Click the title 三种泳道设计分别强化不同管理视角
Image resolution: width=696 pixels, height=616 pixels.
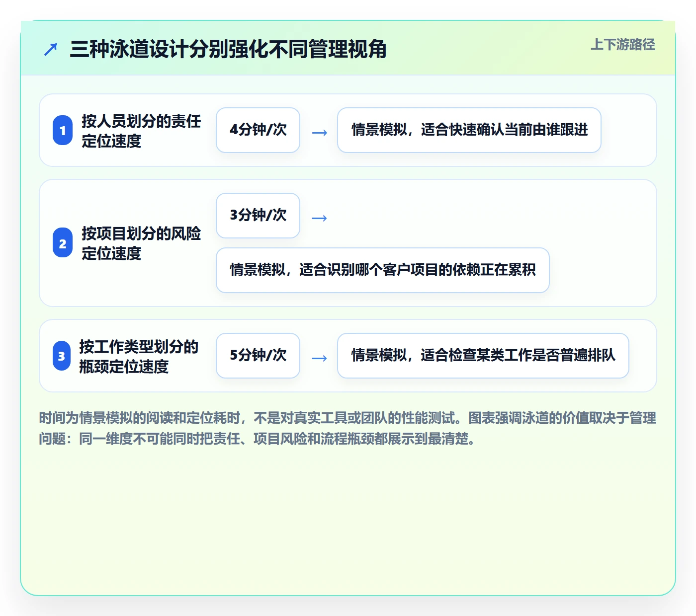point(228,49)
